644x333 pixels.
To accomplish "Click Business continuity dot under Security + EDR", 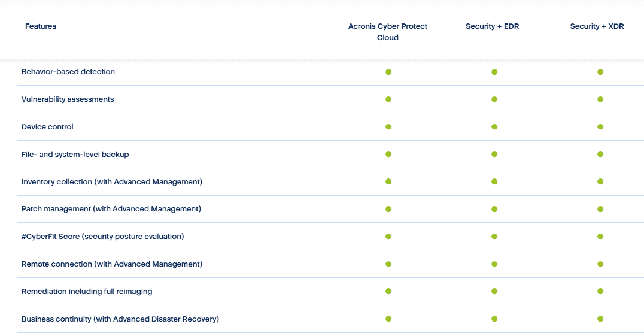I will (x=494, y=319).
